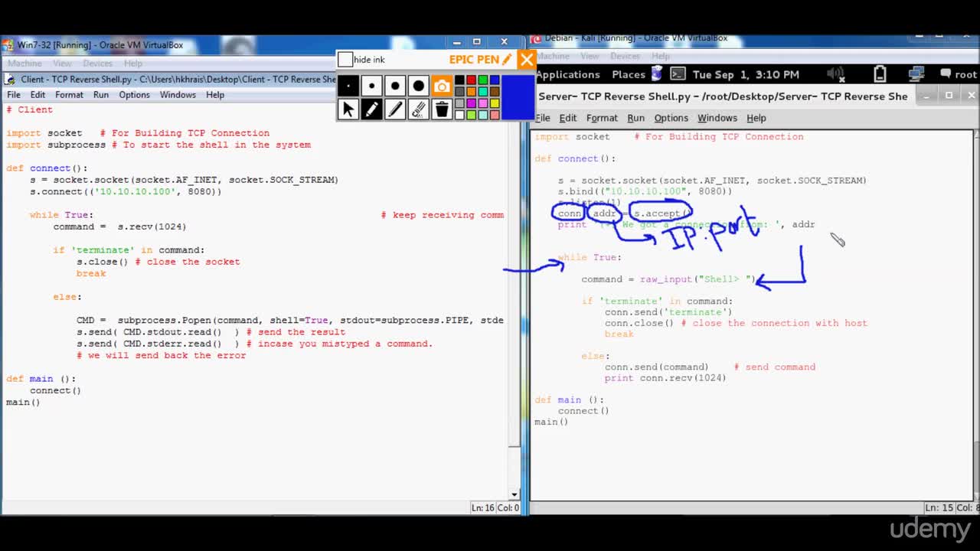Click the date and time in Kali panel
The width and height of the screenshot is (980, 551).
click(x=746, y=74)
